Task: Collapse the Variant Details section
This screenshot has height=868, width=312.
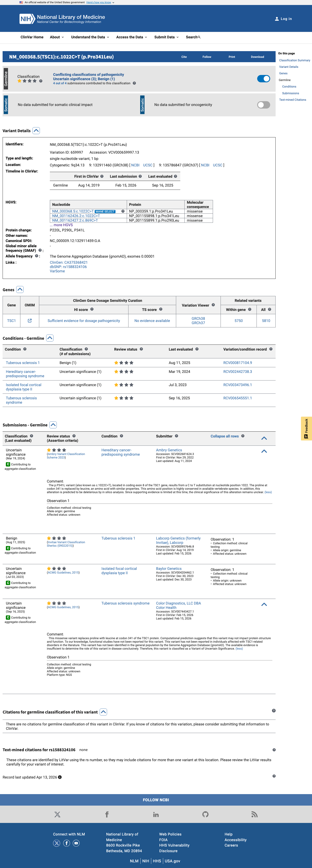Action: tap(36, 131)
